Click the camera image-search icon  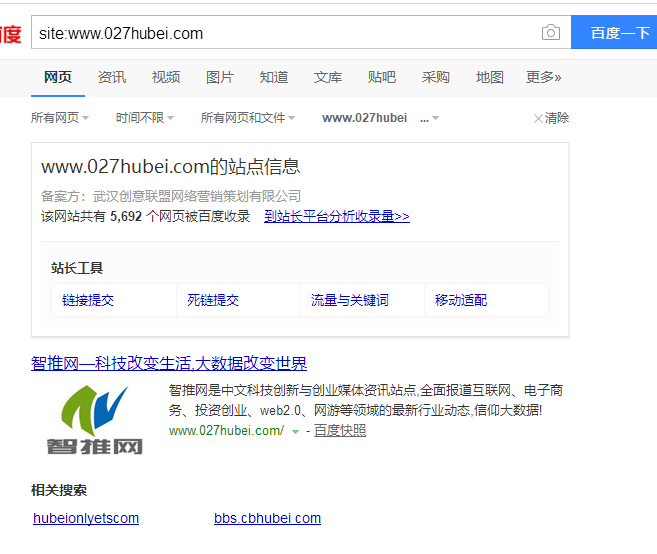pos(551,32)
